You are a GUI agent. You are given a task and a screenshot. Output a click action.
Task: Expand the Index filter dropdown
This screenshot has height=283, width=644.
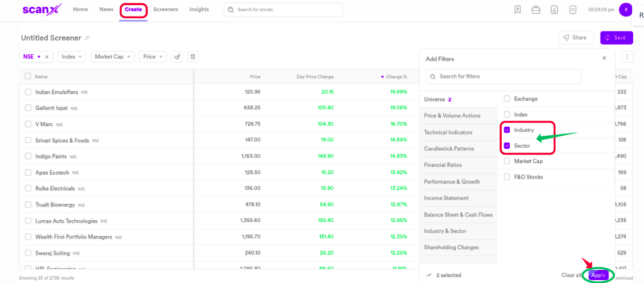[x=72, y=56]
